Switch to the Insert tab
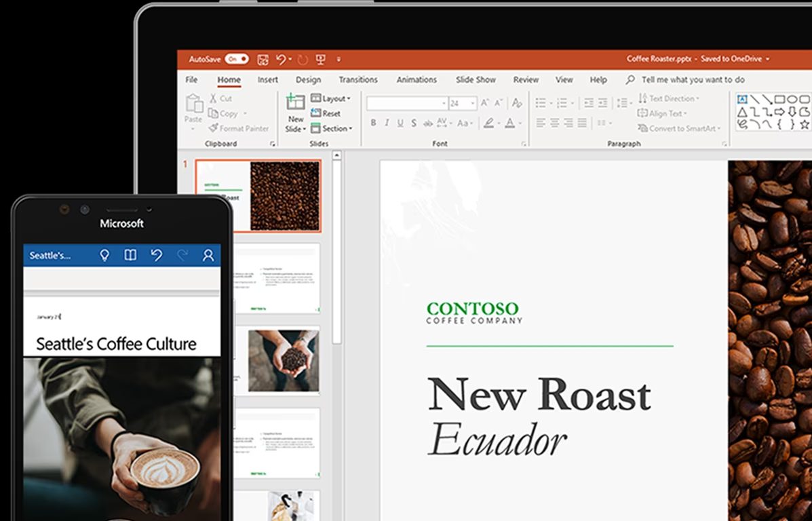812x521 pixels. click(x=268, y=80)
